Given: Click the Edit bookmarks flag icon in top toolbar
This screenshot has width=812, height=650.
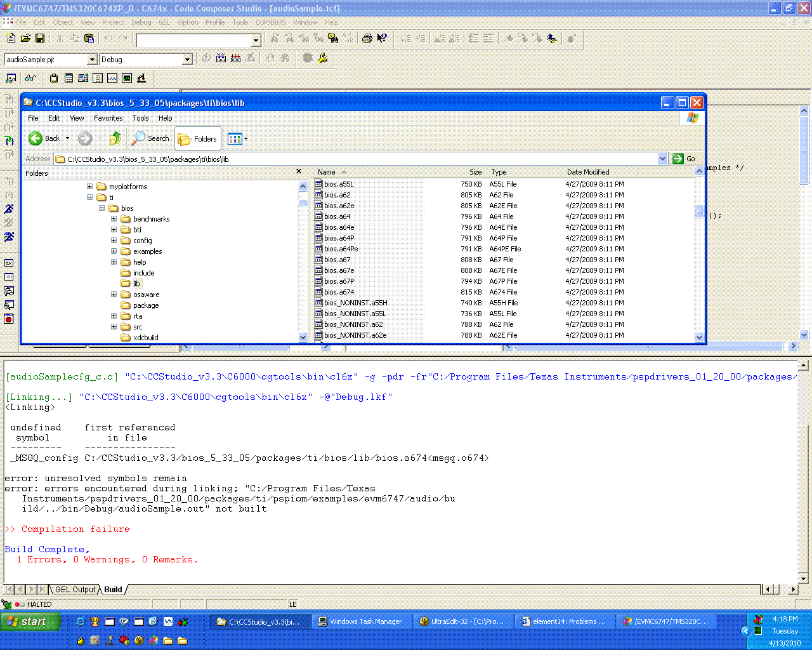Looking at the screenshot, I should coord(552,39).
